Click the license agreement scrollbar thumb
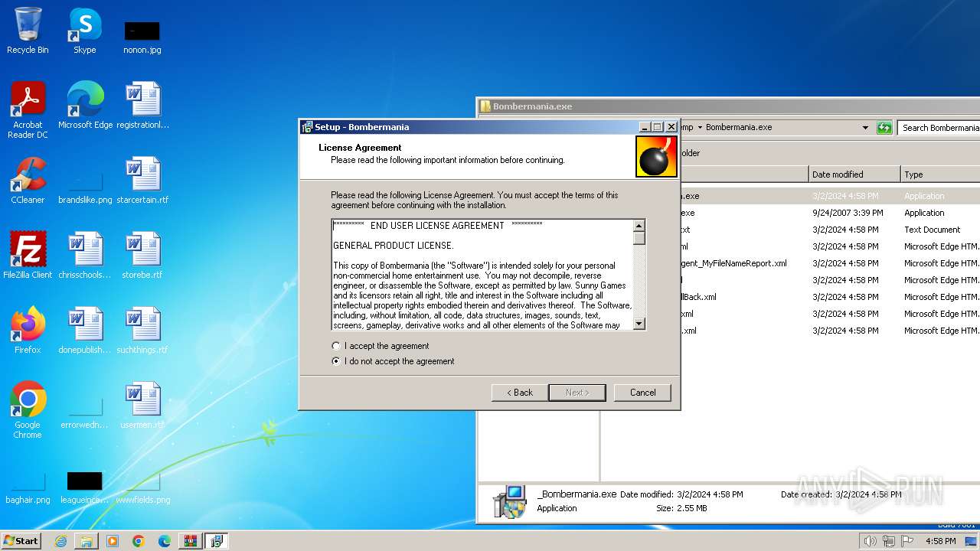 click(639, 238)
